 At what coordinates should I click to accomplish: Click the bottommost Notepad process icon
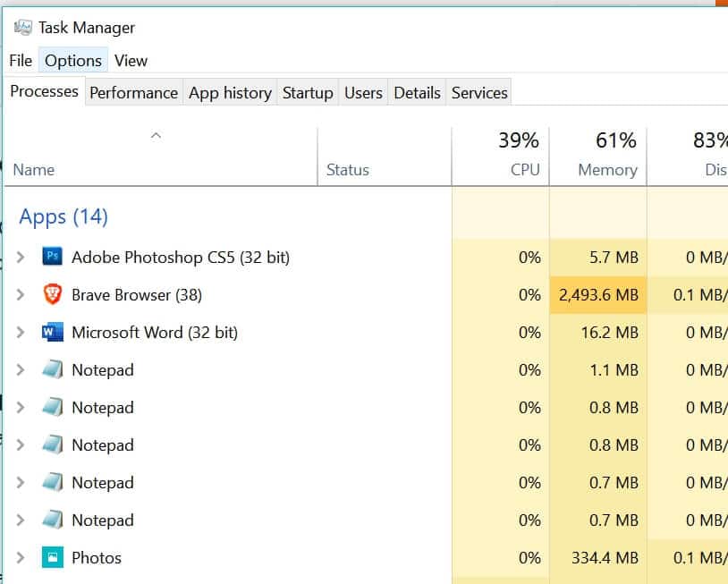coord(53,521)
